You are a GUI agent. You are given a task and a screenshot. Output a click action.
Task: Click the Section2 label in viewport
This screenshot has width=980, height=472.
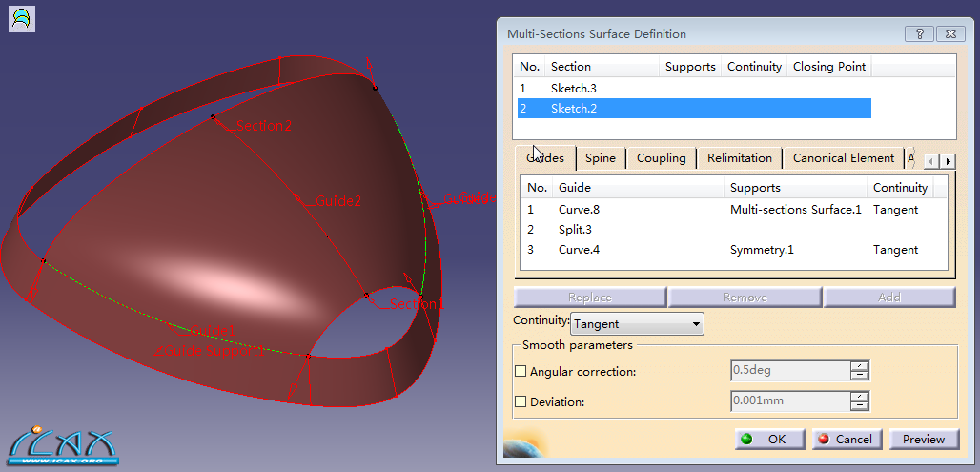264,126
